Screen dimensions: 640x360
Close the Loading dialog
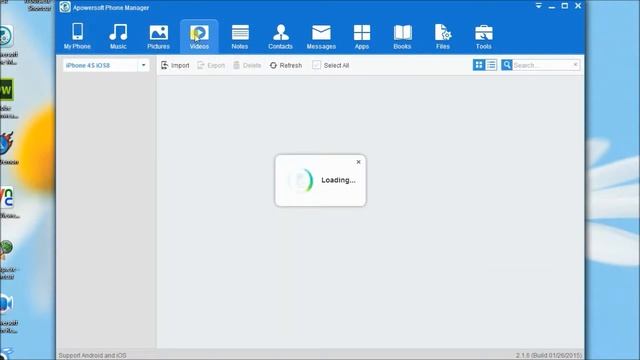pos(358,162)
